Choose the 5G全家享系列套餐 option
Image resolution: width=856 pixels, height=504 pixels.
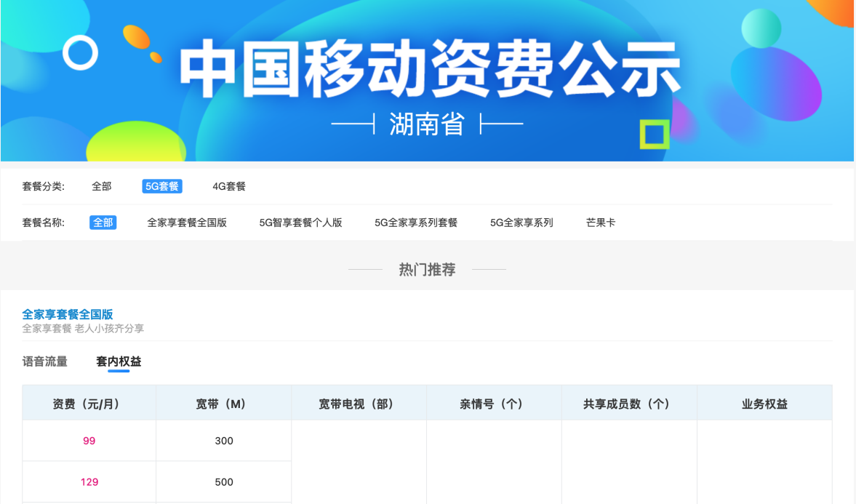click(x=415, y=221)
